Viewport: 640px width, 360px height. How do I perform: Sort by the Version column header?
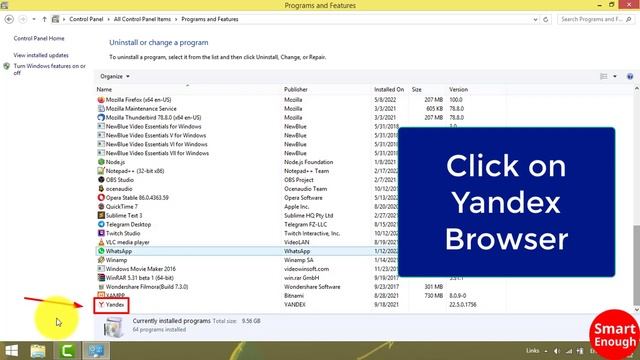point(458,89)
